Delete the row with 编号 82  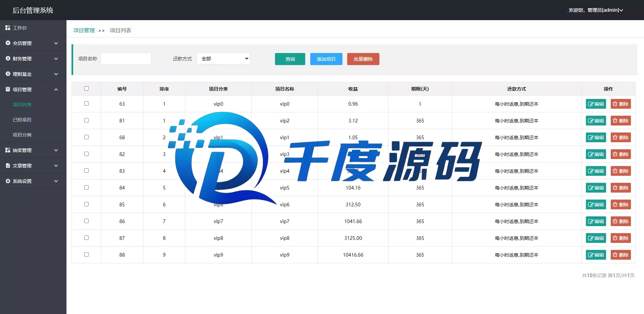click(621, 154)
